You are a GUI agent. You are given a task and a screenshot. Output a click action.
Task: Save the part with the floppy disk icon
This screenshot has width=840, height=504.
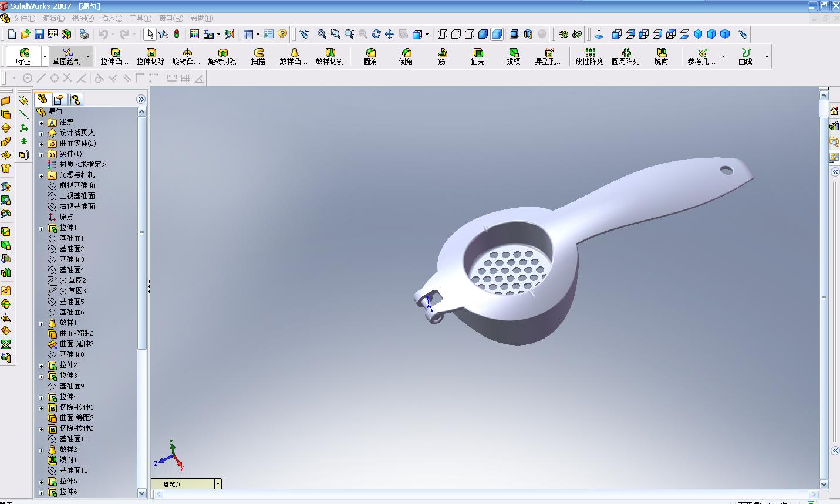click(x=39, y=34)
